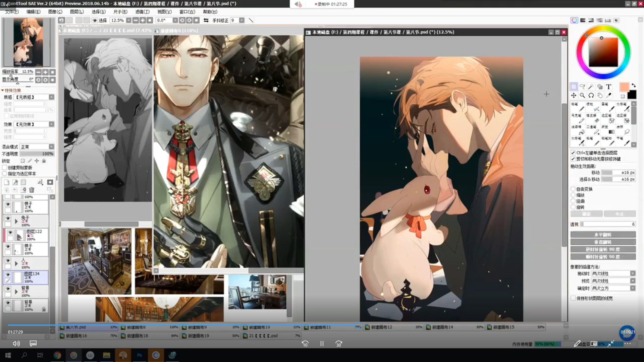The image size is (644, 362).
Task: Select the 渐变 gradient tool preset
Action: pos(608,130)
